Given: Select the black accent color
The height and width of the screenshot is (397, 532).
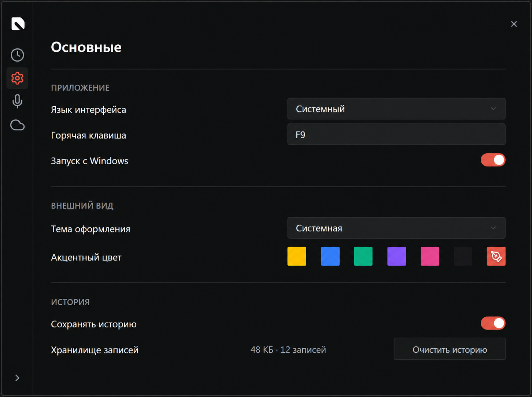Looking at the screenshot, I should [463, 256].
